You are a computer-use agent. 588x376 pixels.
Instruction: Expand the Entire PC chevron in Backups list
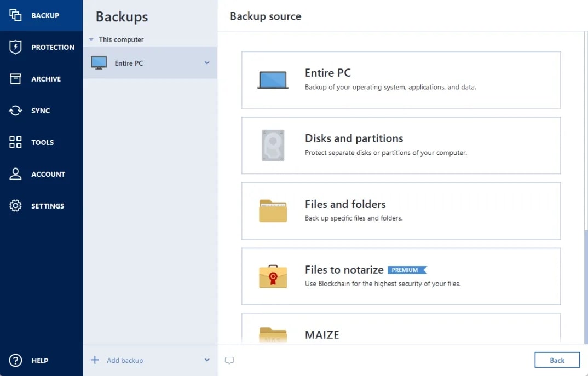pyautogui.click(x=207, y=62)
